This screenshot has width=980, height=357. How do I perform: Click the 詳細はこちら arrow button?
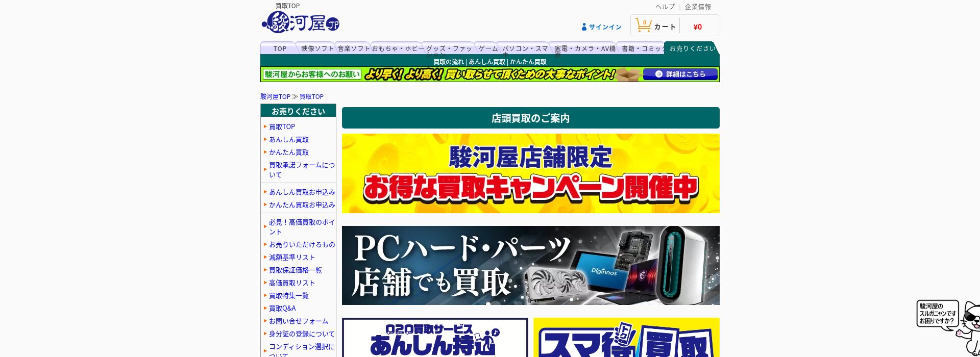tap(680, 74)
